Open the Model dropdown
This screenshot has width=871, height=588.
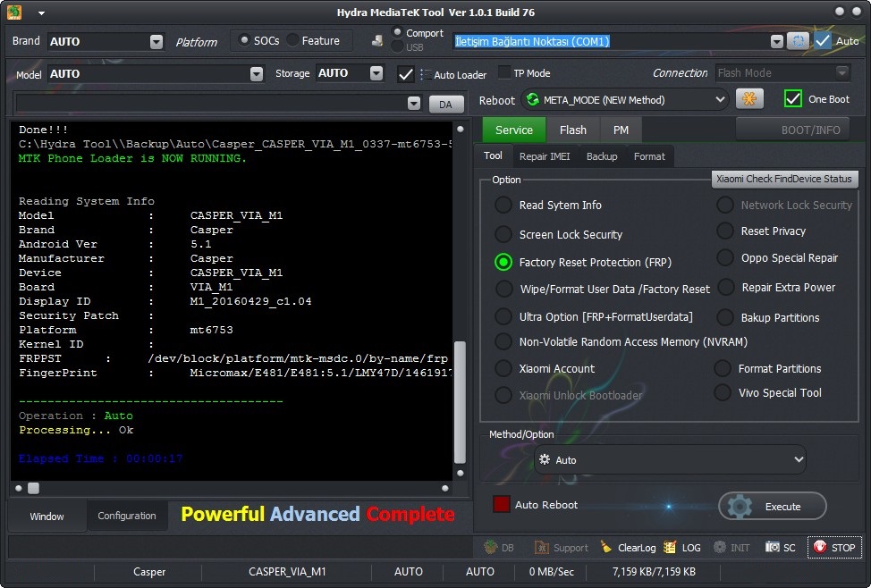pyautogui.click(x=256, y=74)
